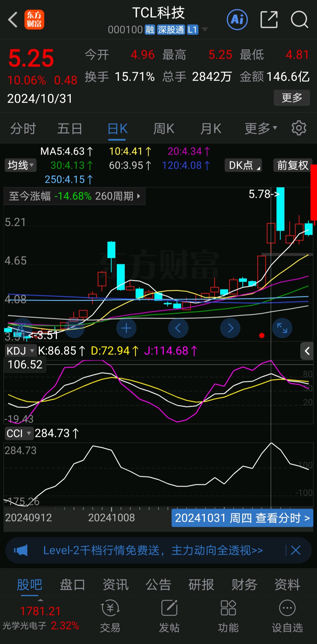Open the Ai assistant icon
Image resolution: width=317 pixels, height=644 pixels.
click(x=237, y=20)
